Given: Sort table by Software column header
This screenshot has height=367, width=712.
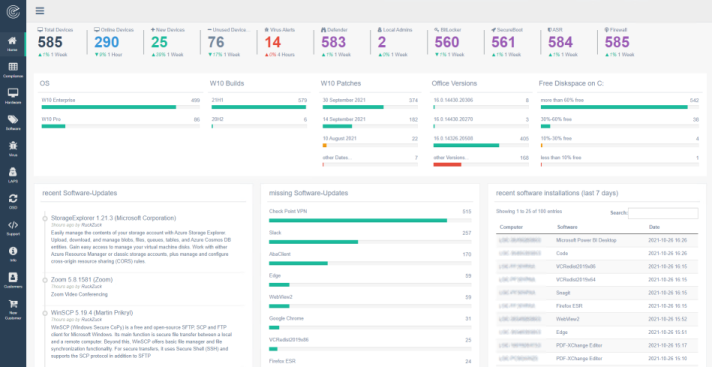Looking at the screenshot, I should (566, 227).
